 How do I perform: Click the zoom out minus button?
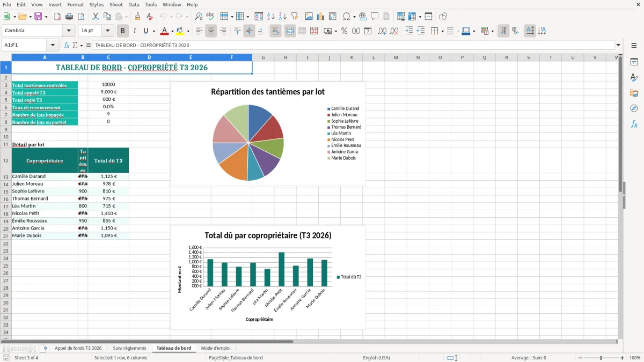point(580,358)
